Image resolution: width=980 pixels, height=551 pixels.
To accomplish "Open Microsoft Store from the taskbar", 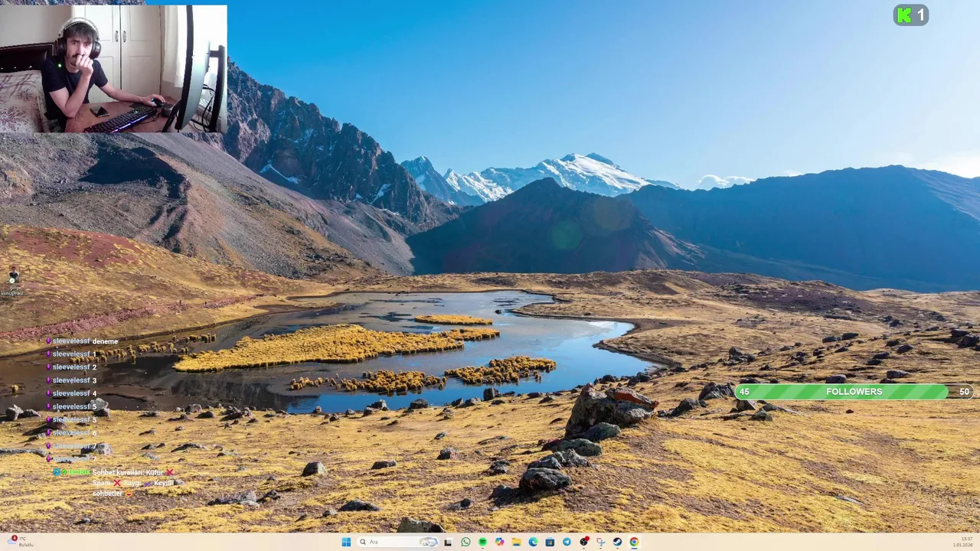I will (550, 542).
